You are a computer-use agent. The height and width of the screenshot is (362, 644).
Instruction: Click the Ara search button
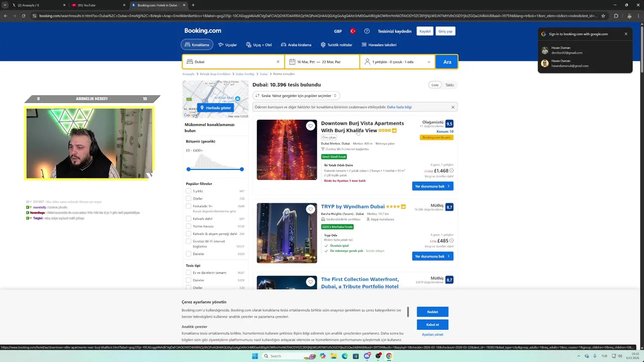[447, 62]
